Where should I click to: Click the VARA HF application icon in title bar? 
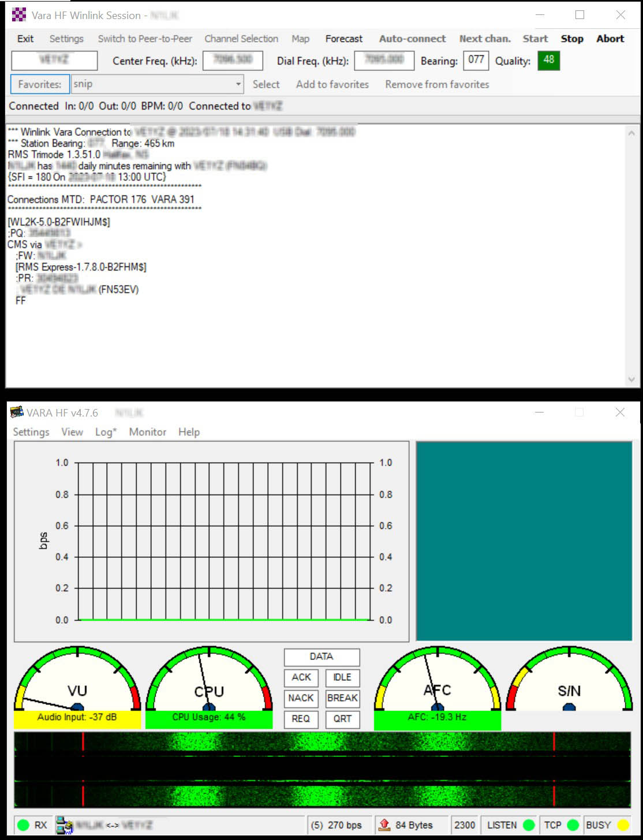coord(17,412)
